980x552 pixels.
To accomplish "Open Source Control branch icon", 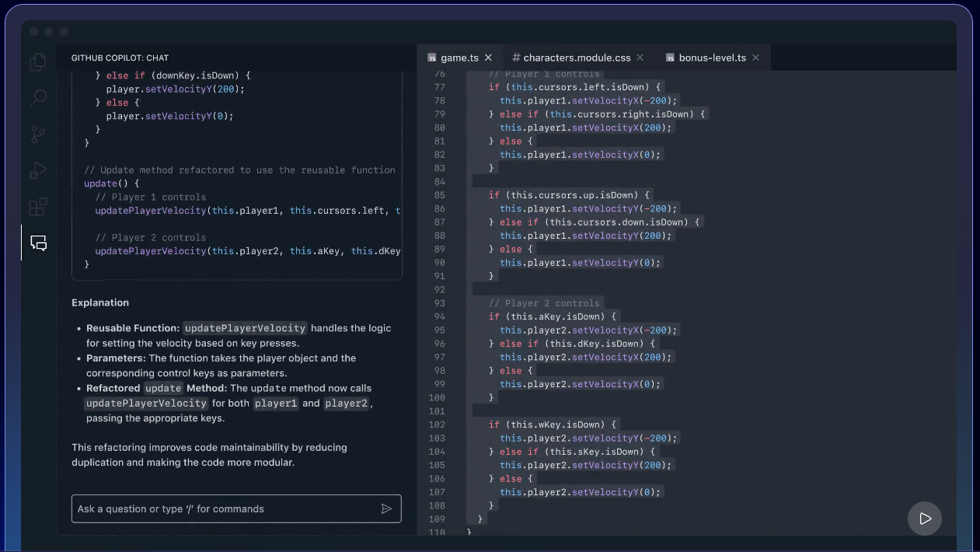I will (38, 135).
